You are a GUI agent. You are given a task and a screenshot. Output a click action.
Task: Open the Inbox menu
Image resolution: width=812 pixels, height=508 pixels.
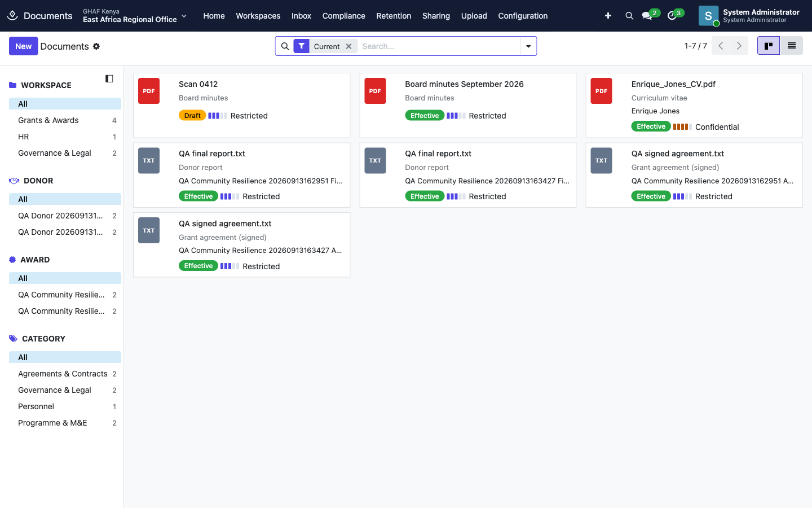pos(301,16)
